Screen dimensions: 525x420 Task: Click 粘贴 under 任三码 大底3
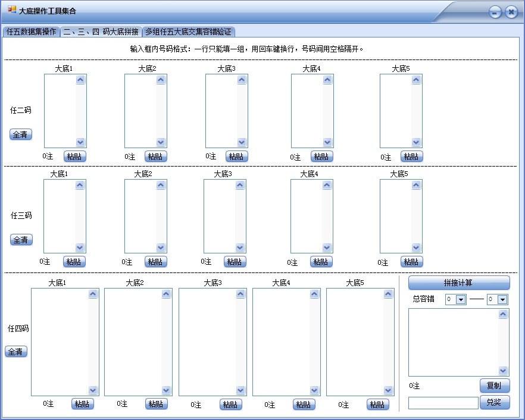coord(235,262)
